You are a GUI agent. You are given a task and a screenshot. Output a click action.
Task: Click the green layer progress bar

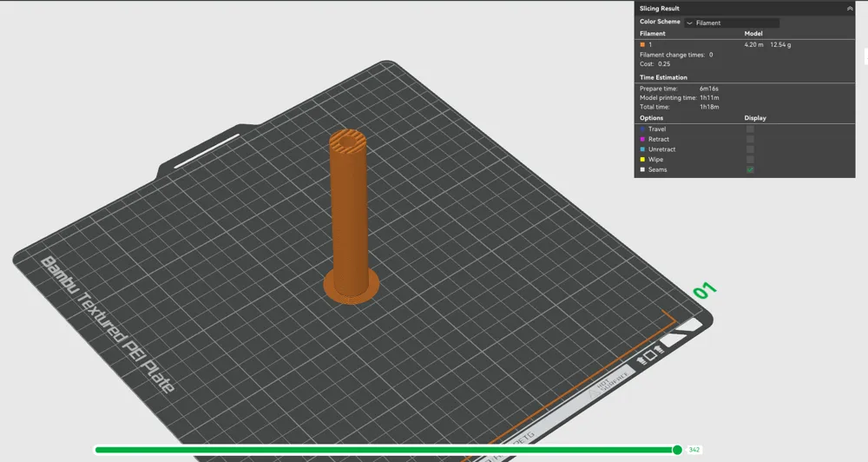coord(385,450)
